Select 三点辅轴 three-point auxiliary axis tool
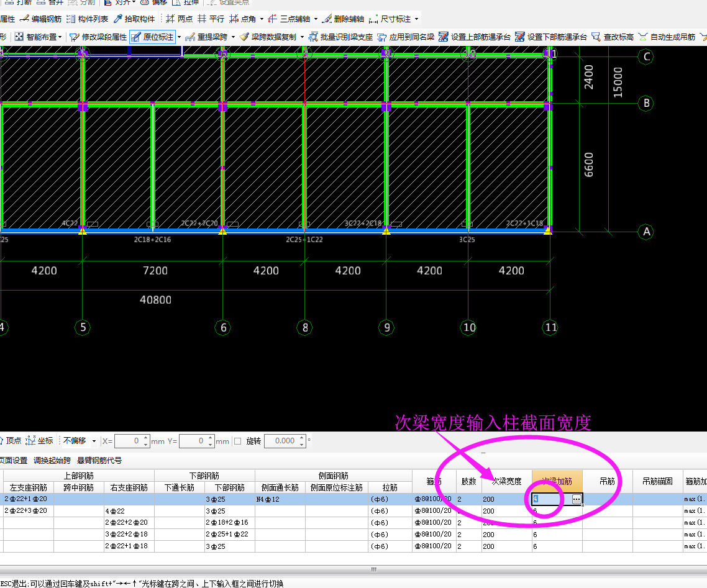This screenshot has width=707, height=588. (x=289, y=19)
